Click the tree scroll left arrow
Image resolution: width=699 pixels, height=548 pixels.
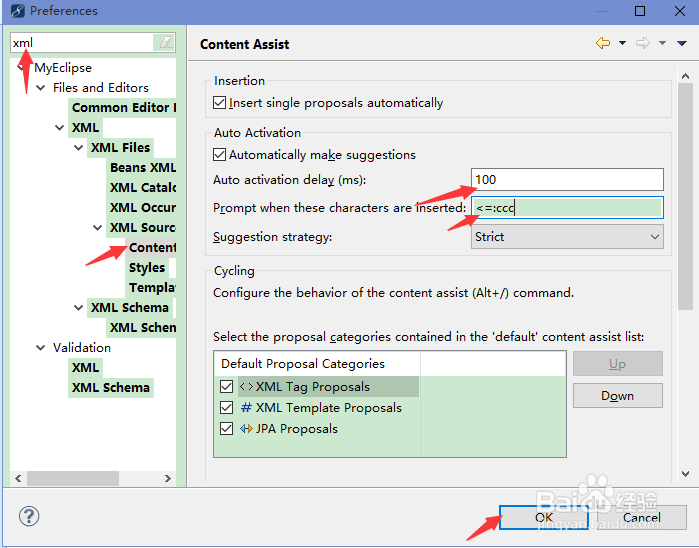[x=18, y=478]
